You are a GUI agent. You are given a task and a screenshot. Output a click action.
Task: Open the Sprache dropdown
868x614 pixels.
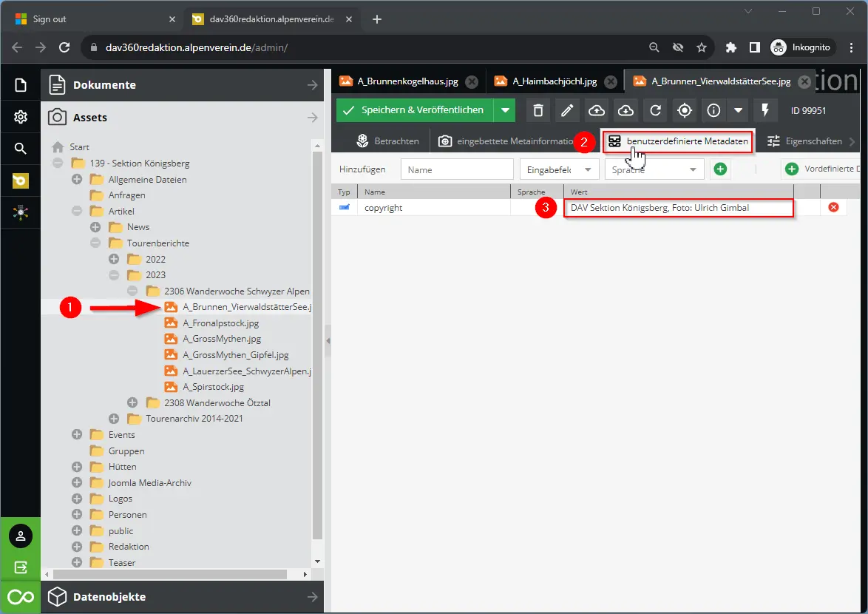click(x=654, y=169)
